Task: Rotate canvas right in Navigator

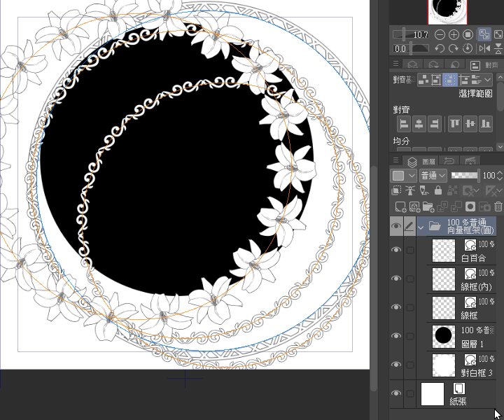Action: click(453, 48)
